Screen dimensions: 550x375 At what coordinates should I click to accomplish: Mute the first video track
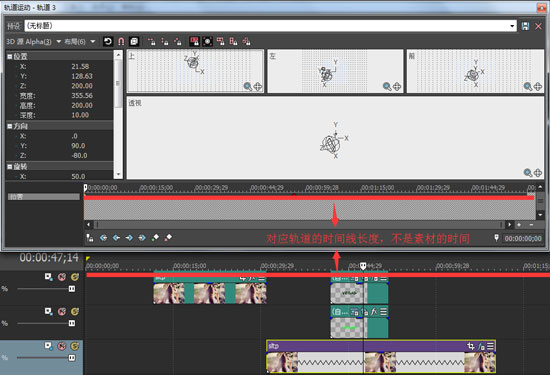click(62, 277)
